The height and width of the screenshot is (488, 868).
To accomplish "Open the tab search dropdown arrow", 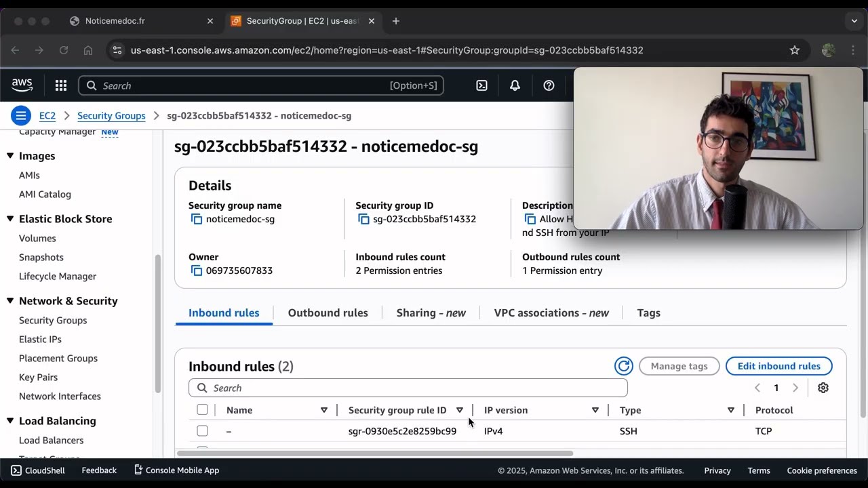I will coord(854,21).
